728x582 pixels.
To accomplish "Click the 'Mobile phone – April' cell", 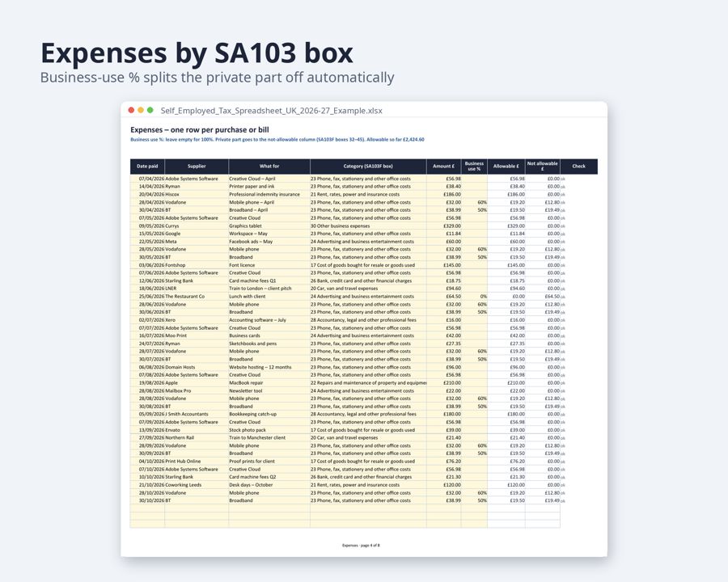I will pyautogui.click(x=269, y=202).
